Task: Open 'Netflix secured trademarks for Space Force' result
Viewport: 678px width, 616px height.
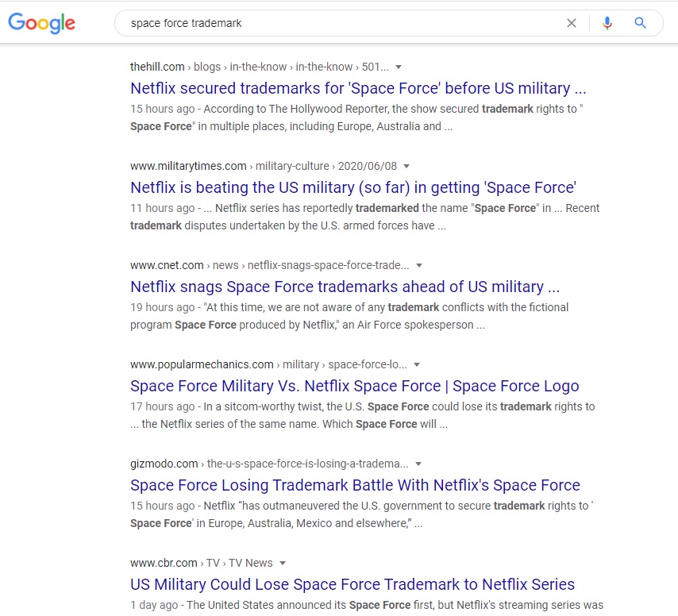Action: click(x=358, y=88)
